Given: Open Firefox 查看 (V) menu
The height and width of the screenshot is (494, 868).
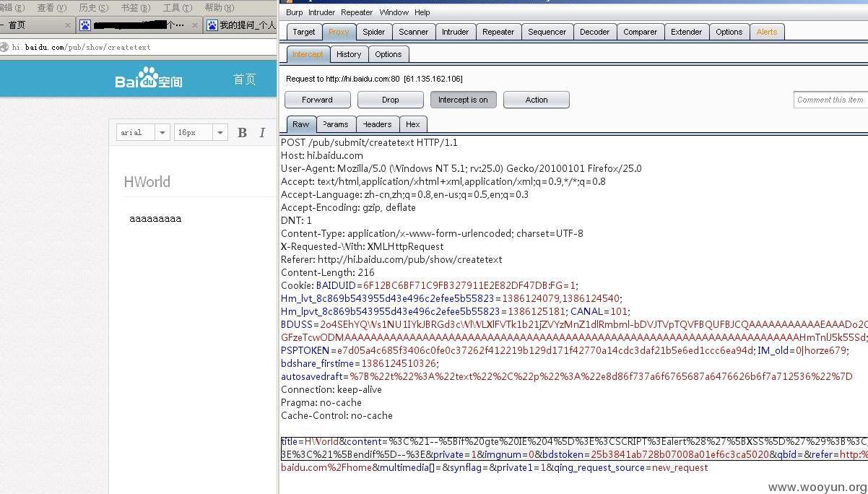Looking at the screenshot, I should pyautogui.click(x=51, y=7).
